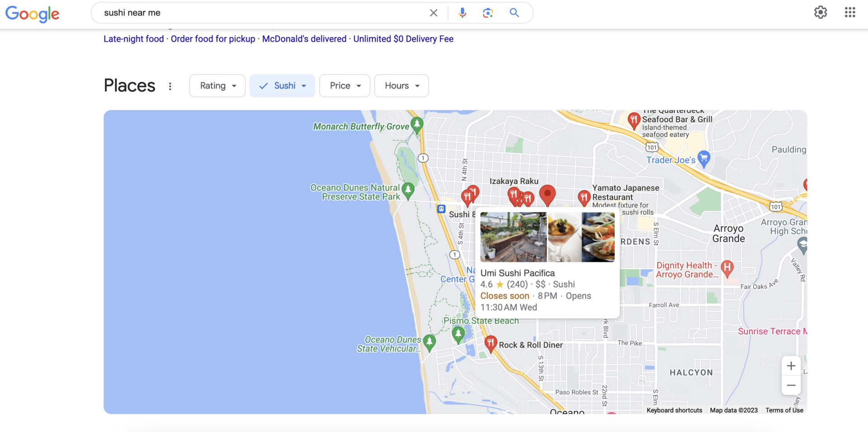Click Rock & Roll Diner label

tap(531, 345)
